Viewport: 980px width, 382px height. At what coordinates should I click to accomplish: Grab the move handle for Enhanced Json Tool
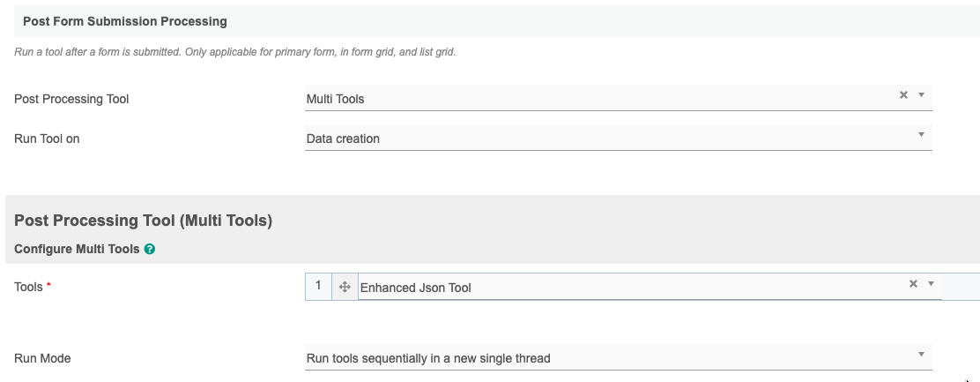(345, 287)
